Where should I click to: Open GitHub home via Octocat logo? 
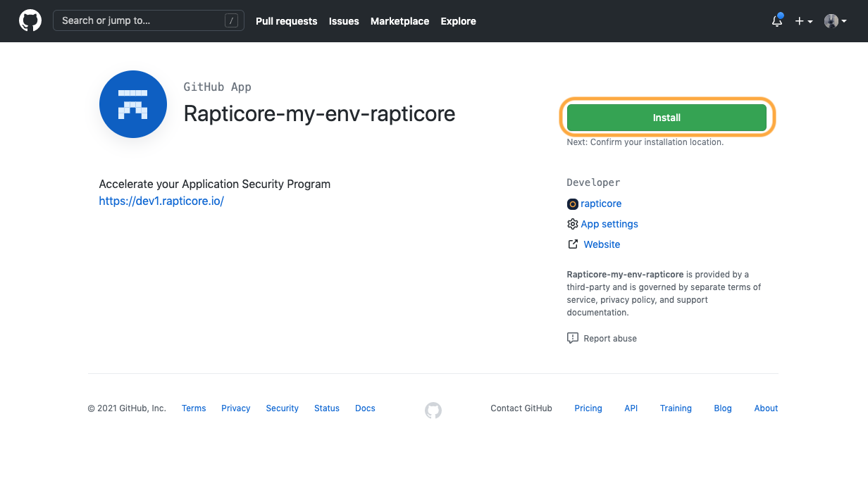[x=30, y=21]
